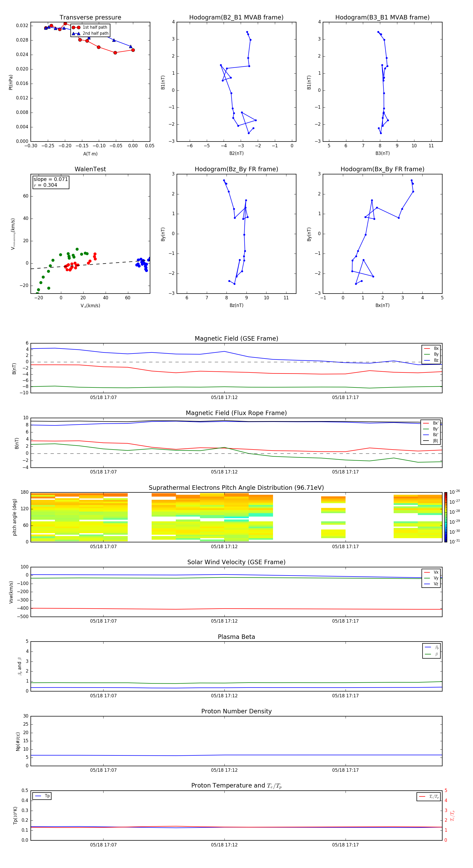Click the "VA(km/s)" x-axis label
Viewport: 473px width, 868px height.
pyautogui.click(x=90, y=306)
